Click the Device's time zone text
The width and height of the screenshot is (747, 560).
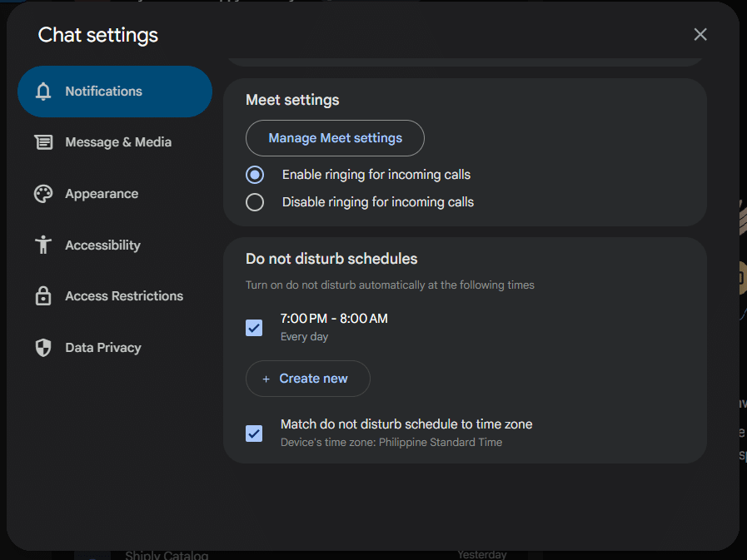pyautogui.click(x=391, y=443)
